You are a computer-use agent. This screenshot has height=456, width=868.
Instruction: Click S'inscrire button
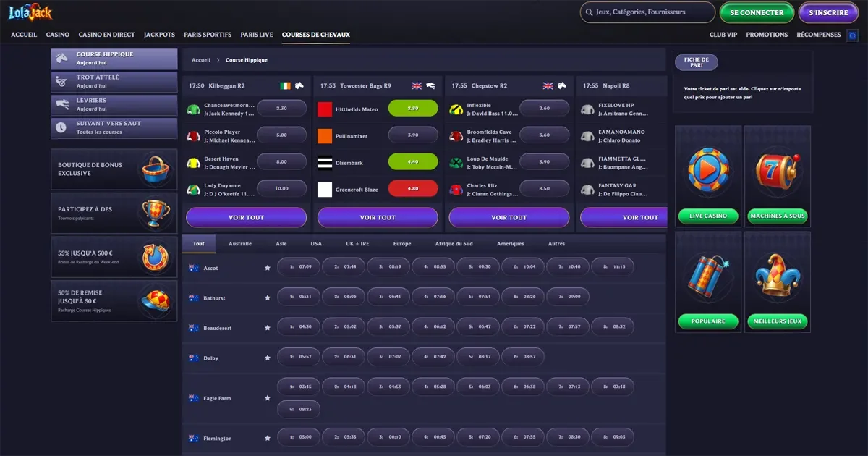(827, 12)
